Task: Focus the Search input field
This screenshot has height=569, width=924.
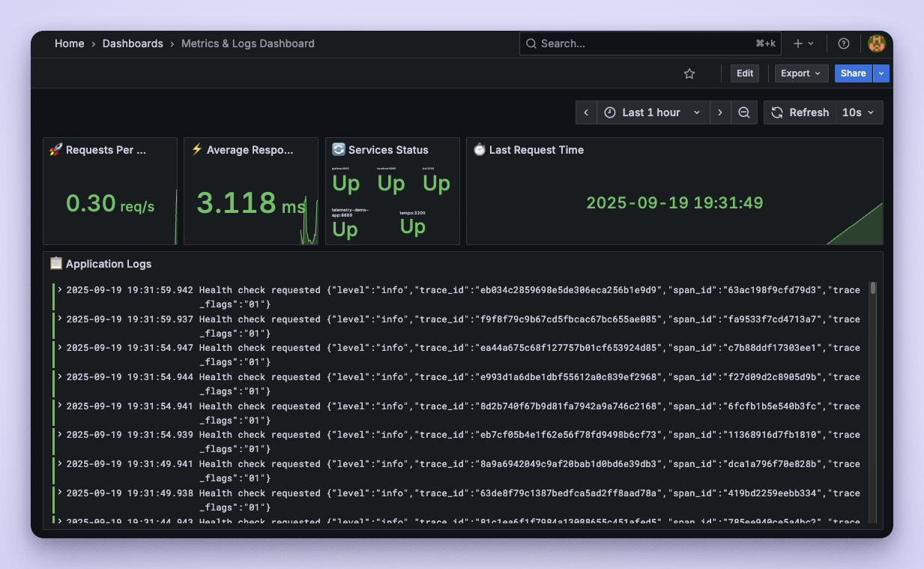Action: coord(644,43)
